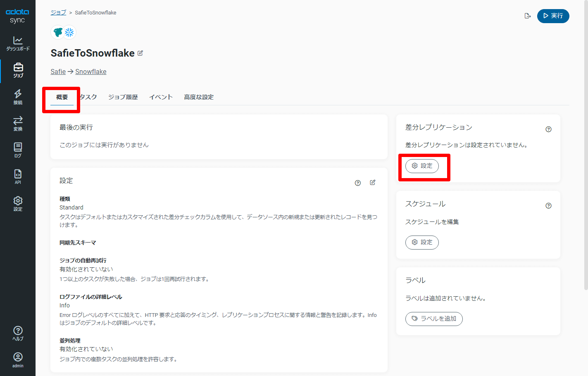The height and width of the screenshot is (376, 588).
Task: Click 設定 button under スケジュール
Action: coord(422,243)
